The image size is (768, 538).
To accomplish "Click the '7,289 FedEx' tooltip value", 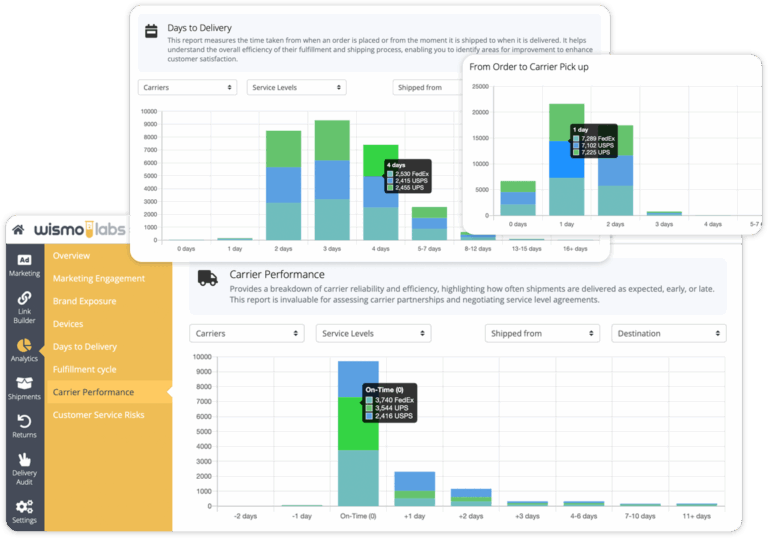I will [598, 139].
